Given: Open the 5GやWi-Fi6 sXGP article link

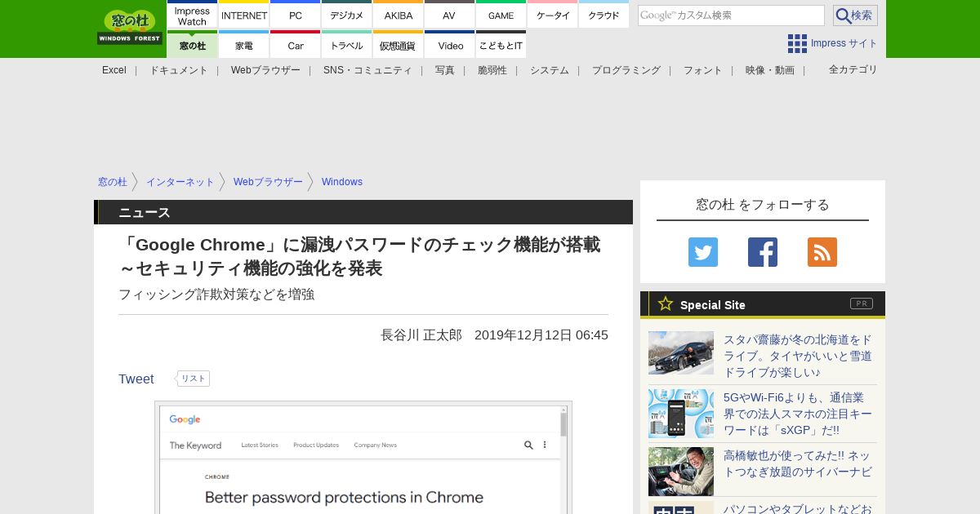Looking at the screenshot, I should pos(798,414).
